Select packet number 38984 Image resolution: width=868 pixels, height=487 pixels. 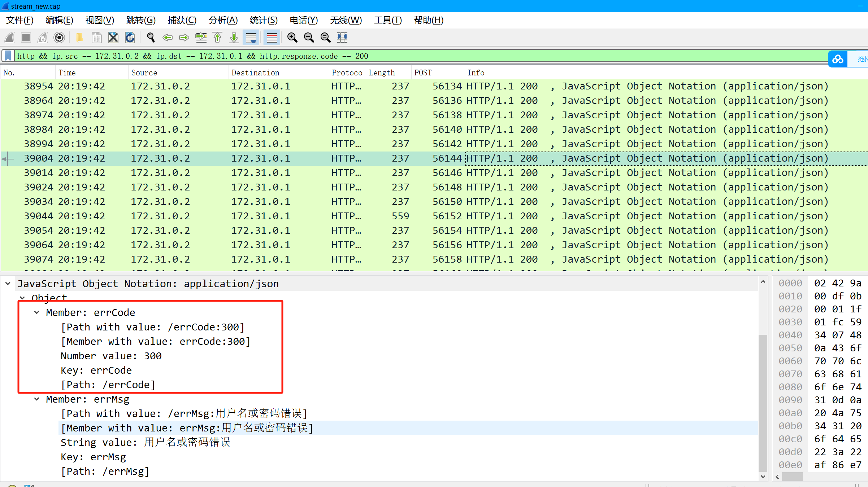click(x=434, y=130)
